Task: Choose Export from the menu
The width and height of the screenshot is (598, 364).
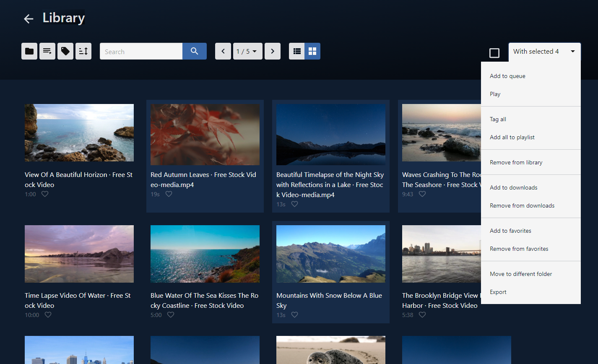Action: [531, 292]
